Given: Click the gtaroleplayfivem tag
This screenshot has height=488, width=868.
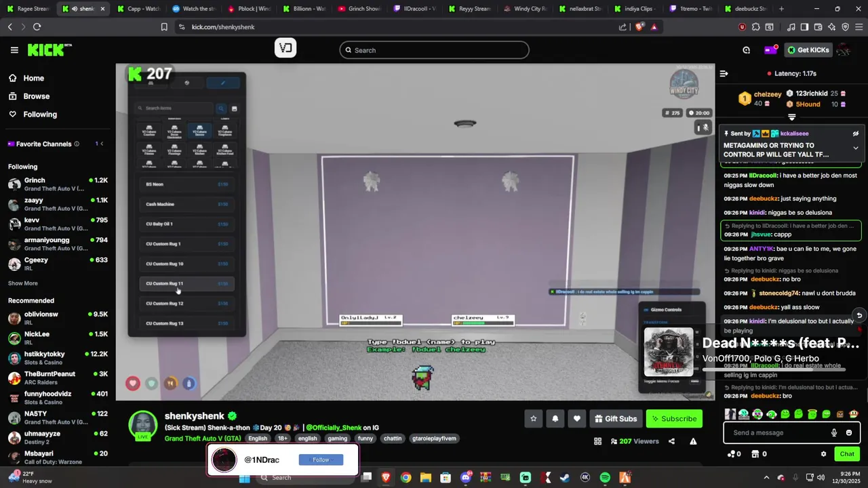Looking at the screenshot, I should tap(434, 439).
